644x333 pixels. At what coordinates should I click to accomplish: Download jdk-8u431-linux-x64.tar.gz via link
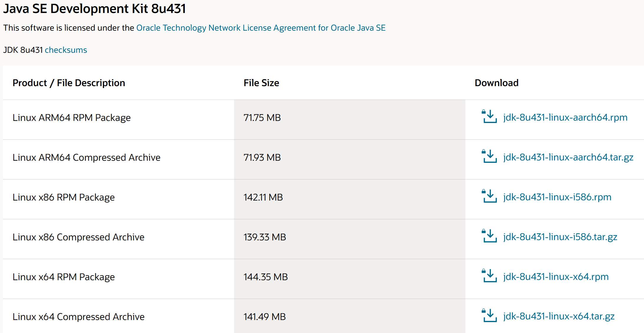tap(559, 316)
